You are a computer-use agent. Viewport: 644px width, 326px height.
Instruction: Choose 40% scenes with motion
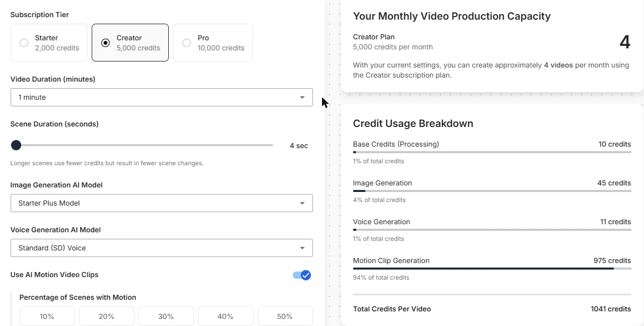(x=226, y=316)
